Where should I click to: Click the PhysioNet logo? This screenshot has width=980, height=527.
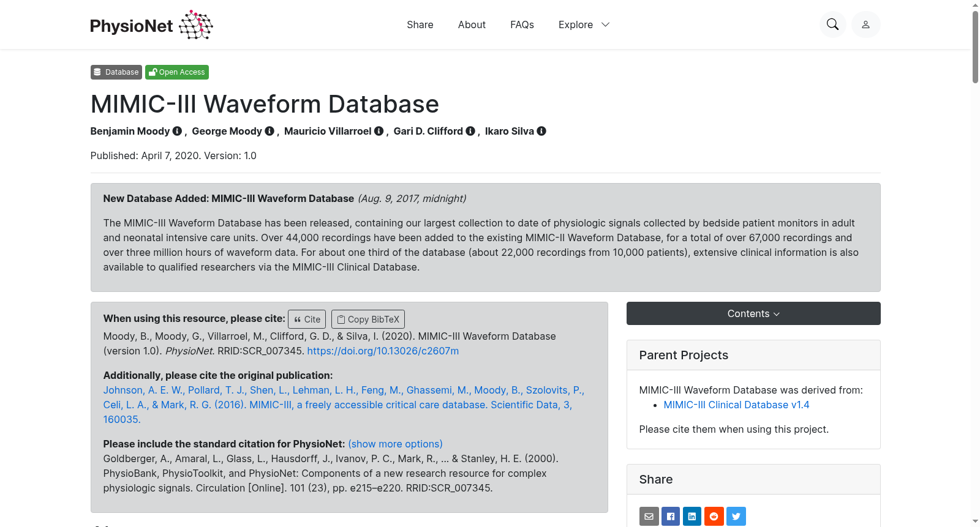151,25
